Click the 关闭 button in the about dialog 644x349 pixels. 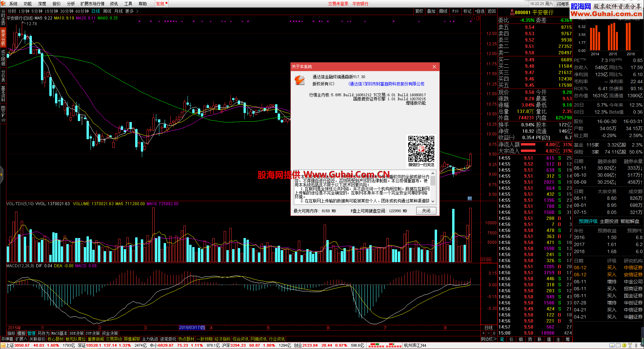point(426,211)
